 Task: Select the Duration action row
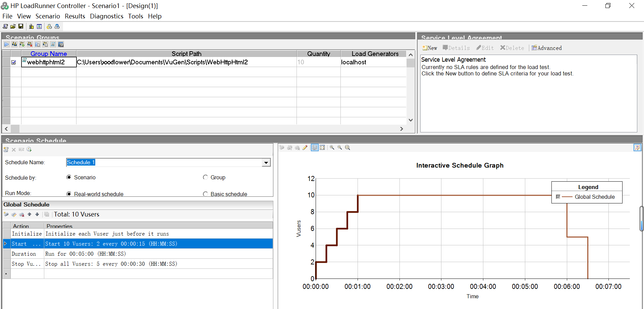138,254
